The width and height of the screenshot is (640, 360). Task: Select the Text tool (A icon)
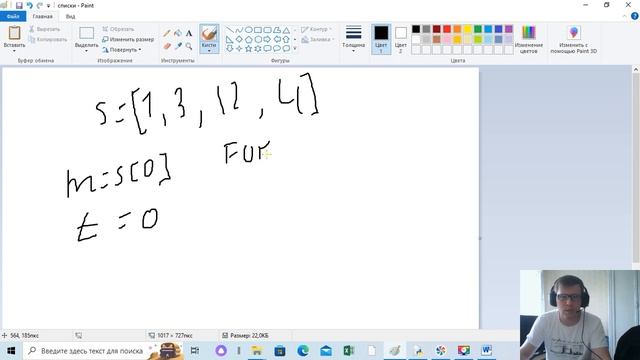coord(189,33)
